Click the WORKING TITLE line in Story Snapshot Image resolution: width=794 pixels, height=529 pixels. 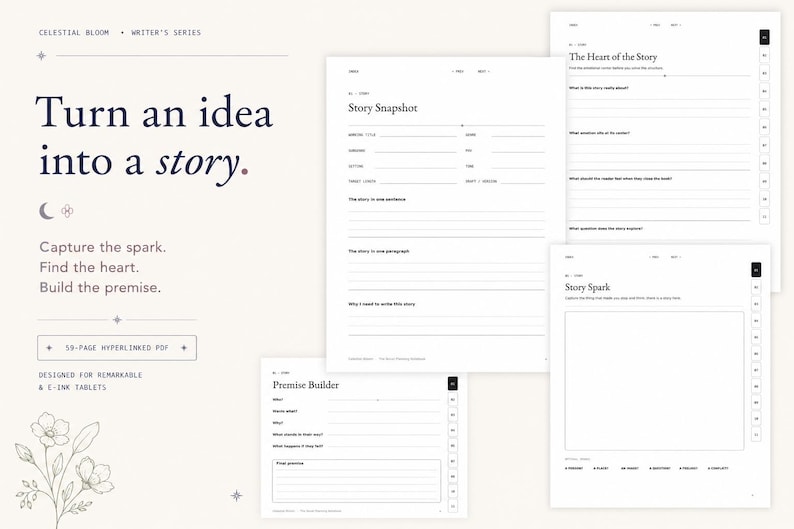tap(418, 135)
